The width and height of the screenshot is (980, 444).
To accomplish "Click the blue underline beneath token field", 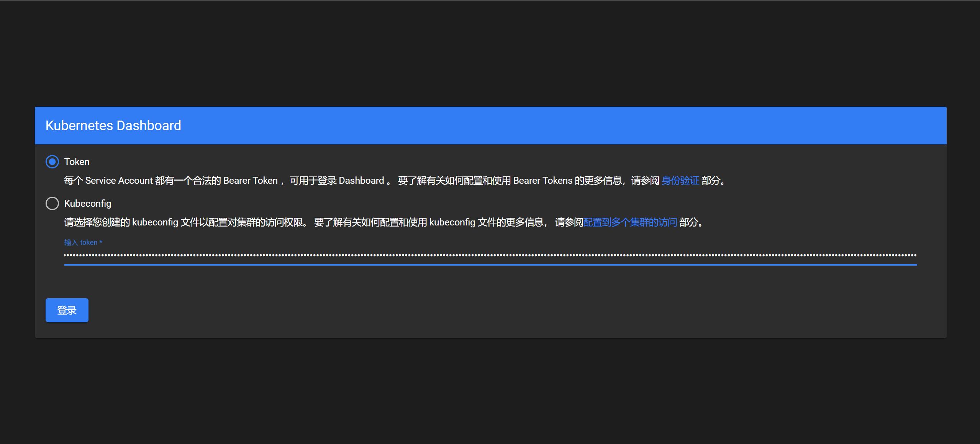I will (x=490, y=264).
